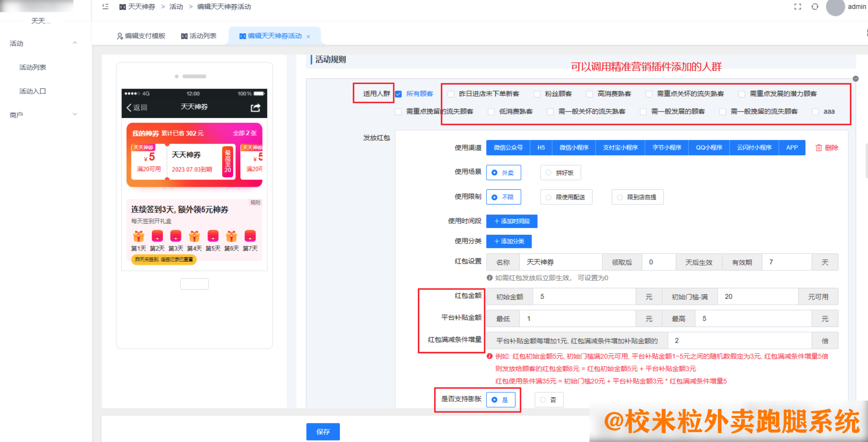This screenshot has height=442, width=868.
Task: Open the 活动 breadcrumb link
Action: [x=176, y=7]
